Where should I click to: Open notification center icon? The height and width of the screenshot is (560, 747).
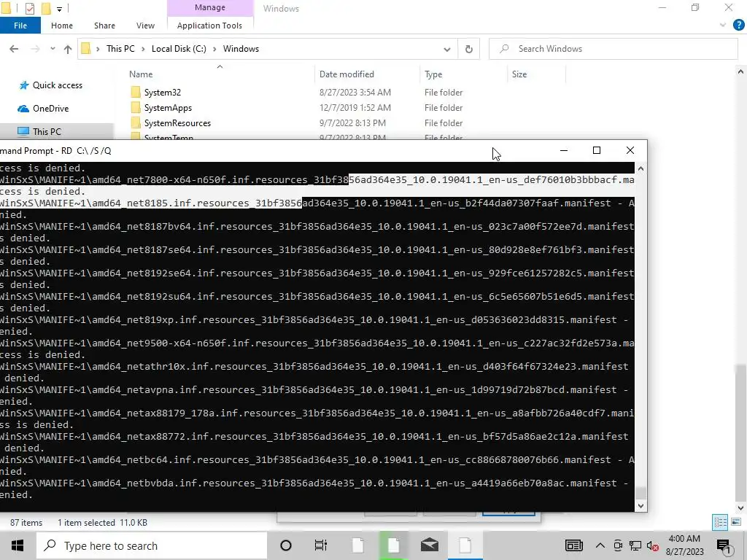coord(724,545)
